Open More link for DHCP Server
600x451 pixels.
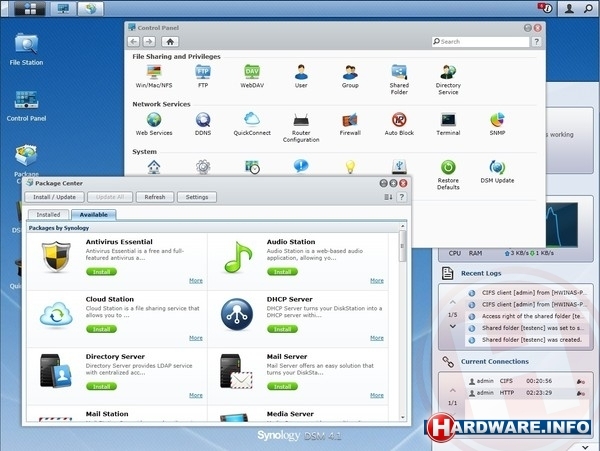pos(377,338)
